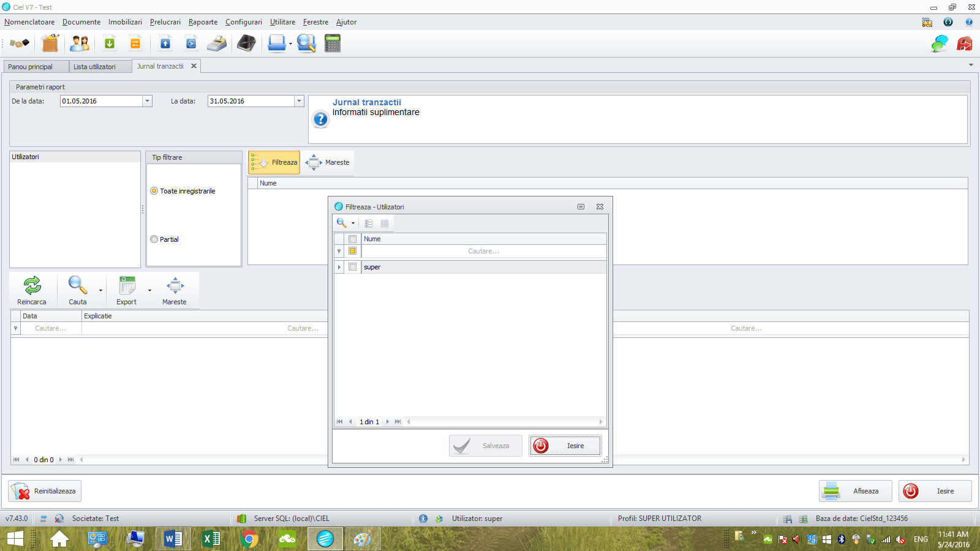This screenshot has width=980, height=551.
Task: Open Chrome from the Windows taskbar
Action: click(249, 539)
